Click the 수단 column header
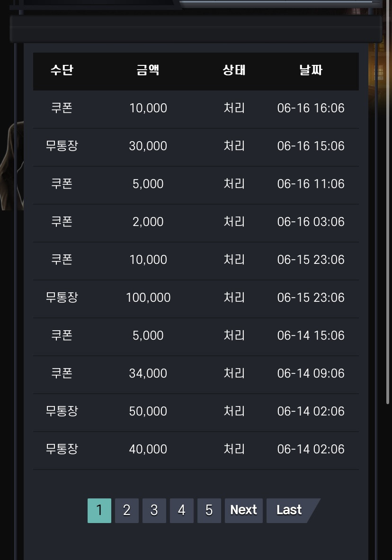This screenshot has width=392, height=560. (x=62, y=70)
